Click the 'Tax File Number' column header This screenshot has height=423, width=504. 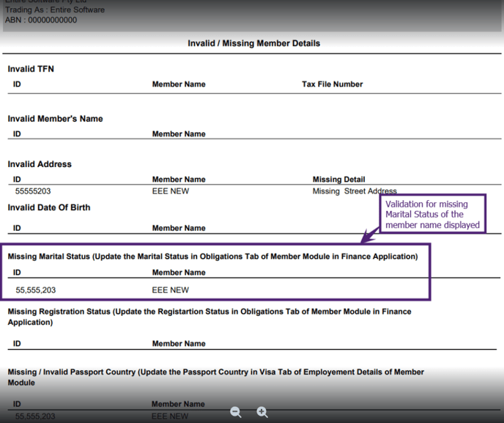click(333, 84)
